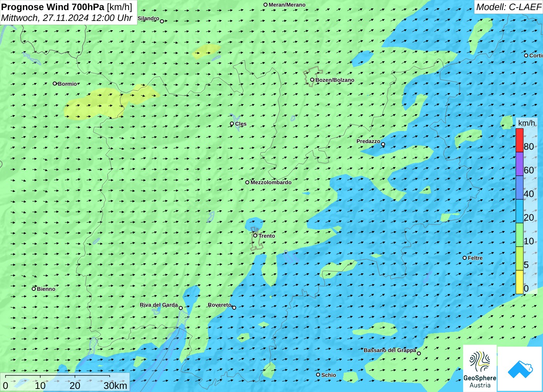Click the yellow-green 5 km/h legend swatch
Image resolution: width=543 pixels, height=392 pixels.
pos(519,259)
